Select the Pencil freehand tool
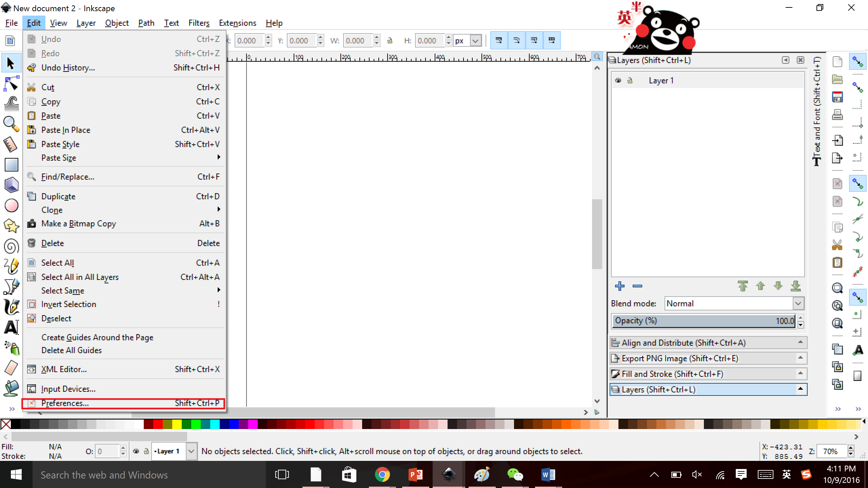The height and width of the screenshot is (488, 868). pos(11,267)
